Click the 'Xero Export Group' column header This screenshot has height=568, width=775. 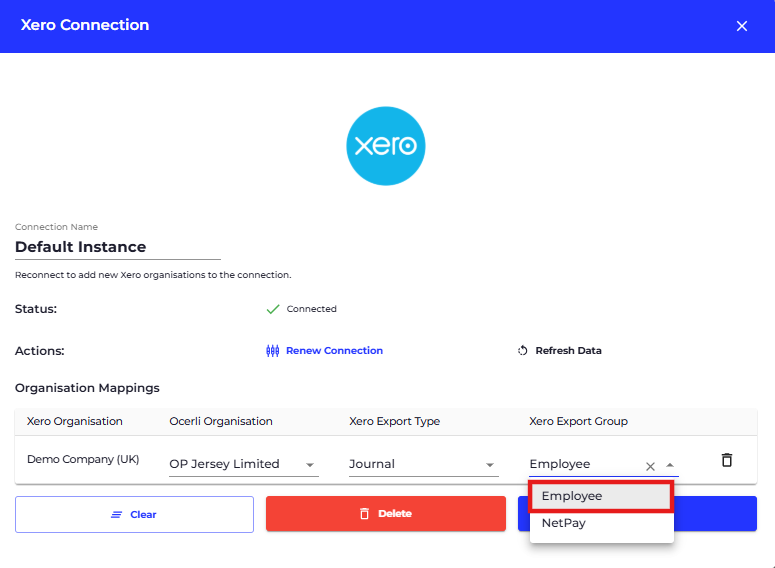pos(578,421)
